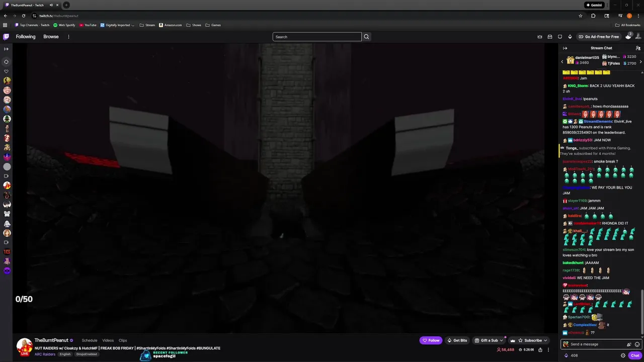Image resolution: width=644 pixels, height=362 pixels.
Task: Click the purple Chat send button
Action: coord(635,355)
